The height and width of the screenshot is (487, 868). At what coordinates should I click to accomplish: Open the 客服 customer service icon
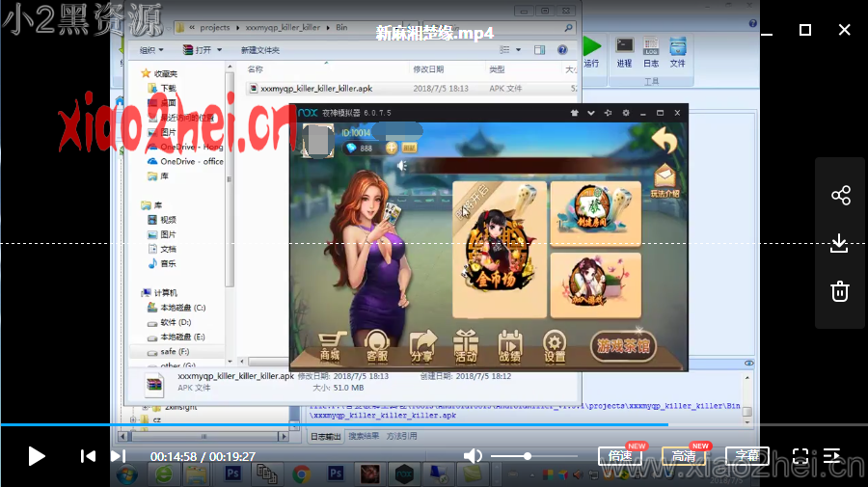377,347
